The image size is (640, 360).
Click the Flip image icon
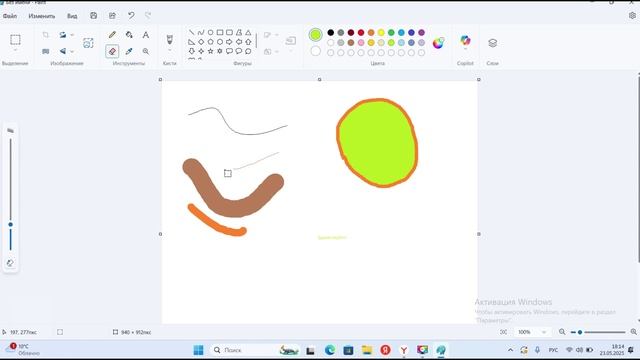click(x=63, y=51)
